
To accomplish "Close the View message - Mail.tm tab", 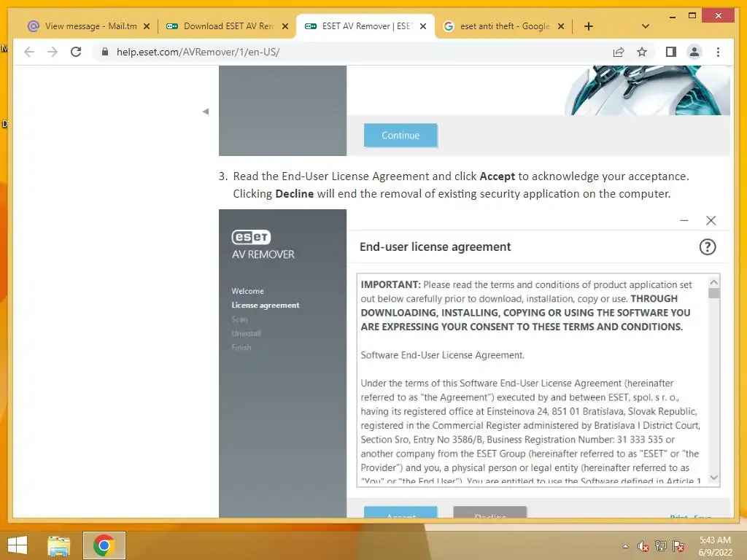I will click(x=147, y=26).
